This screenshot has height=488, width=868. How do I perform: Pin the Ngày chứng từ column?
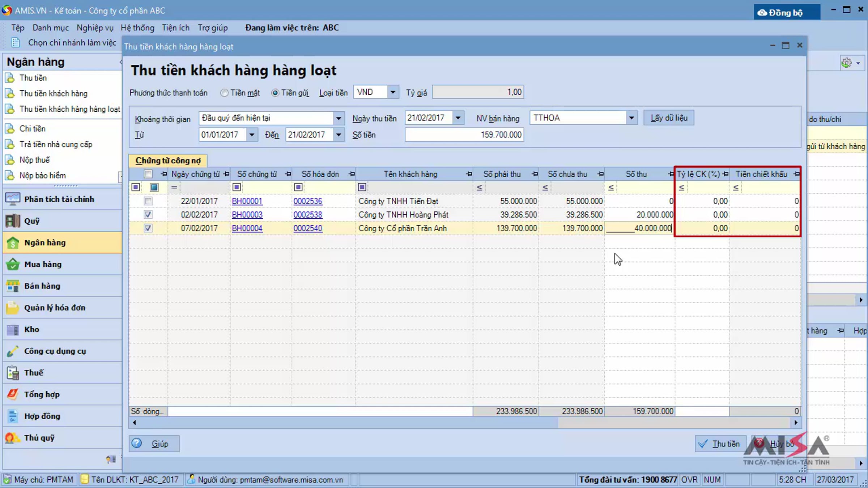[226, 174]
